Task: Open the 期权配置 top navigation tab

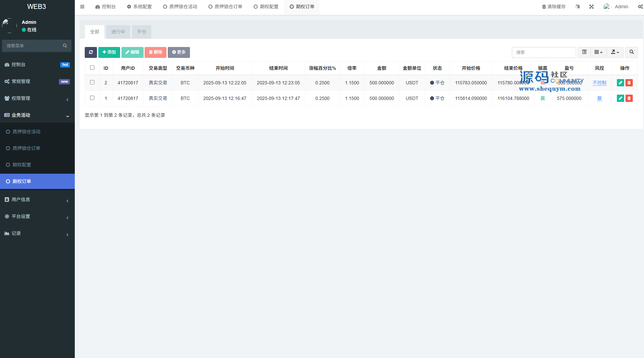Action: 266,7
